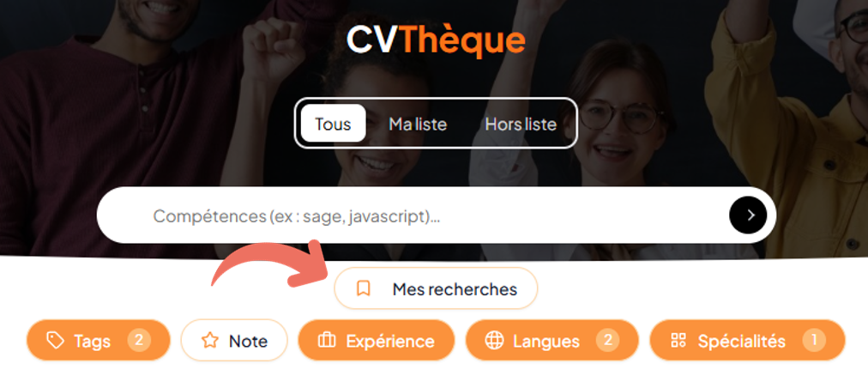Open the Expérience filter
Screen dimensions: 868x376
[377, 341]
